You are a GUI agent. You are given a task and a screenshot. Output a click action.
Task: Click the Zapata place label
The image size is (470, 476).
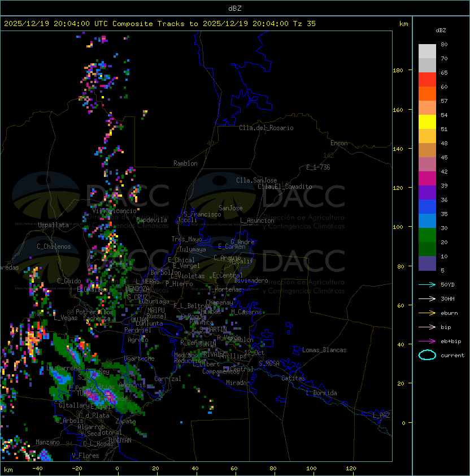[125, 421]
